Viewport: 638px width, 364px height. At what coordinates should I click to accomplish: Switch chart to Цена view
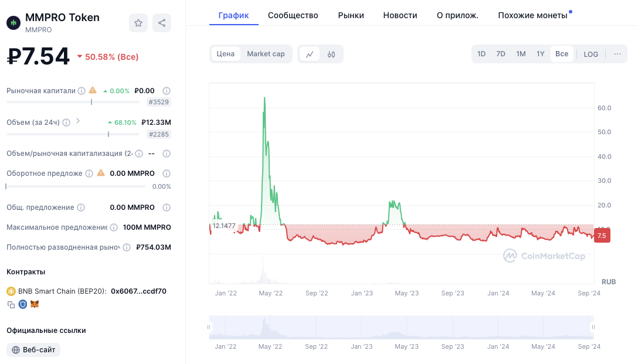click(x=225, y=54)
